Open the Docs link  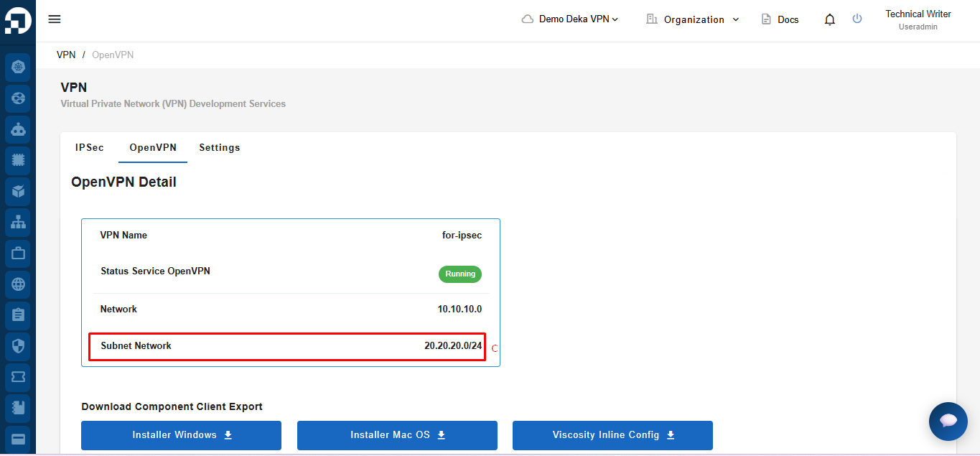coord(780,19)
